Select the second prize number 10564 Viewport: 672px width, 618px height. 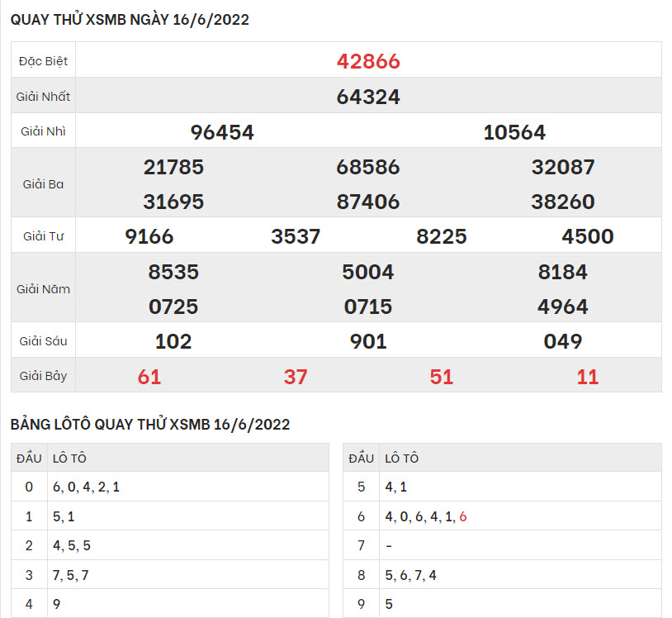click(514, 132)
